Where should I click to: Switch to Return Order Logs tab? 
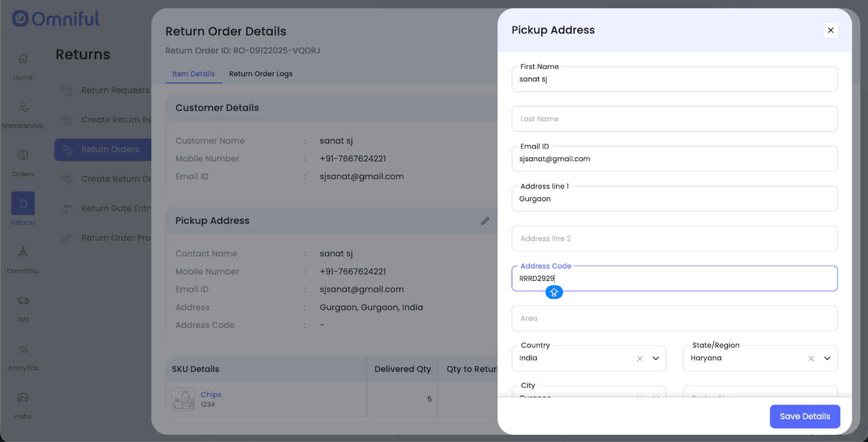(x=260, y=74)
